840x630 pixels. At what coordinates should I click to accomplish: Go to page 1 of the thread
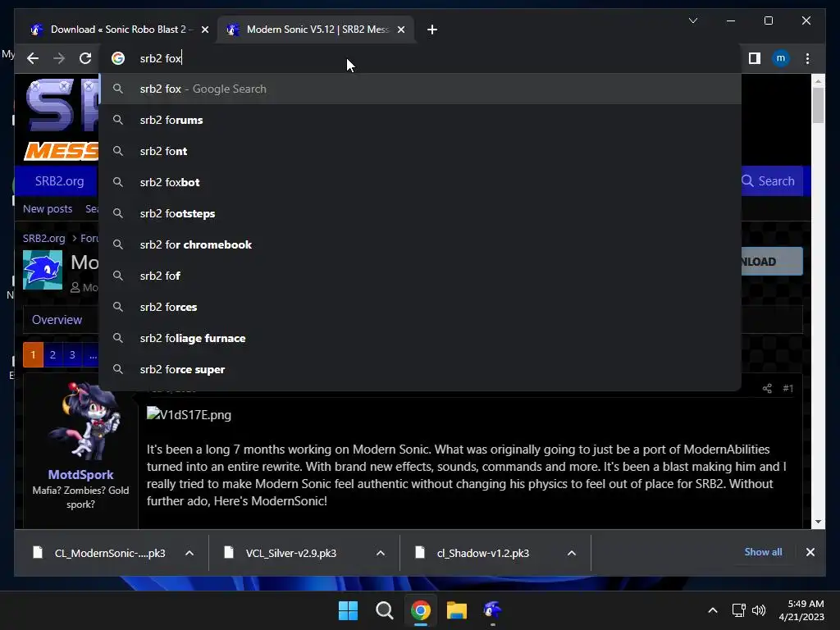tap(33, 354)
